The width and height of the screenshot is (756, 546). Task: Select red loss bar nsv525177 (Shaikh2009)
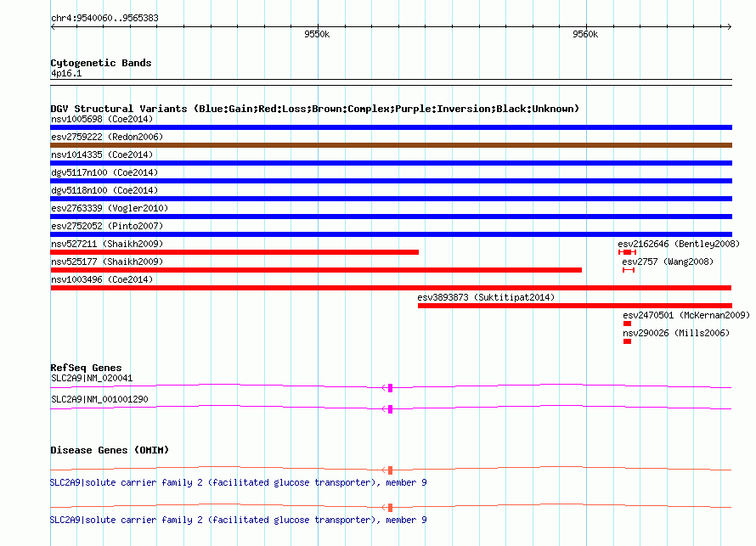pos(316,270)
